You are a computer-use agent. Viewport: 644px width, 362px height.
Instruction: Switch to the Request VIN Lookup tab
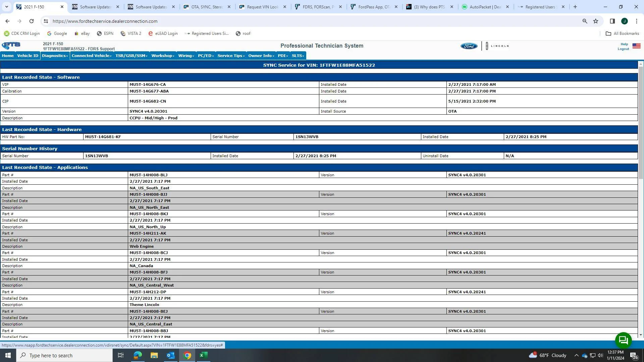262,7
